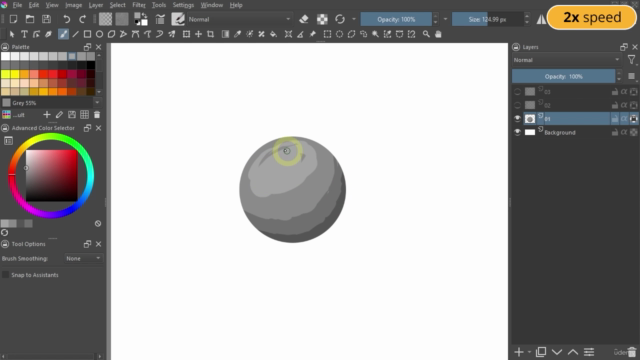Image resolution: width=640 pixels, height=360 pixels.
Task: Select the Color Picker eyedropper tool
Action: pos(237,34)
